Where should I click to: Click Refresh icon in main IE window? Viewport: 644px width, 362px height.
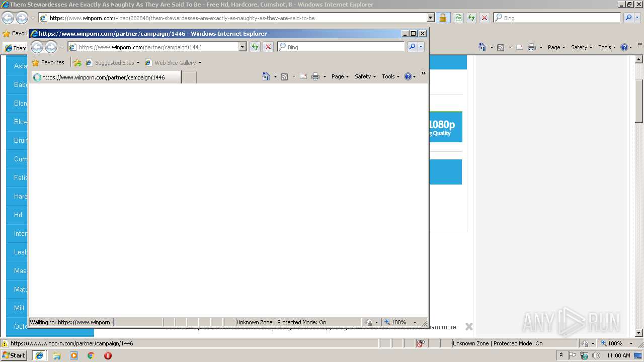point(471,18)
